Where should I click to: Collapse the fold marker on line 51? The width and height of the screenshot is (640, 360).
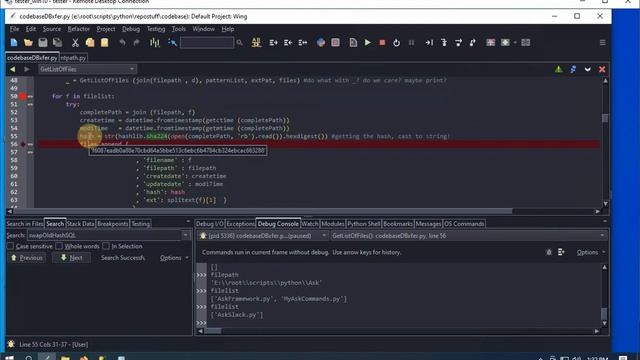click(x=30, y=104)
